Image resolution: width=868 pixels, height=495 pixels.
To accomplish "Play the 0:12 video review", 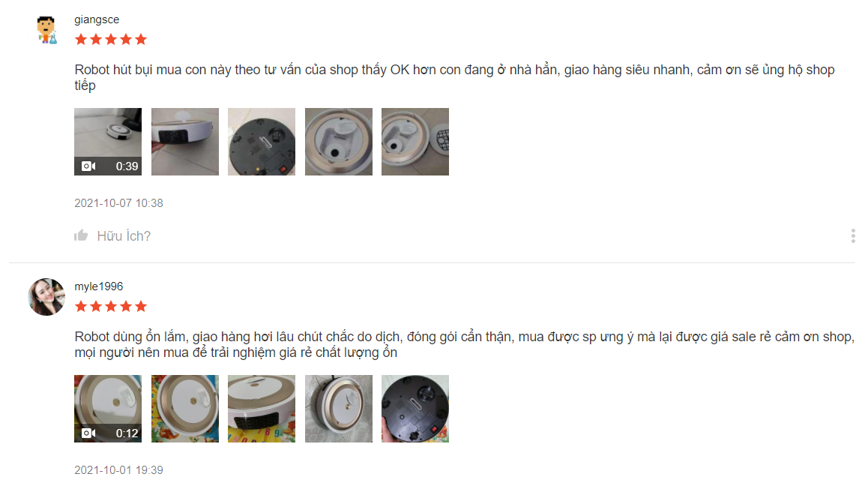I will (x=108, y=409).
